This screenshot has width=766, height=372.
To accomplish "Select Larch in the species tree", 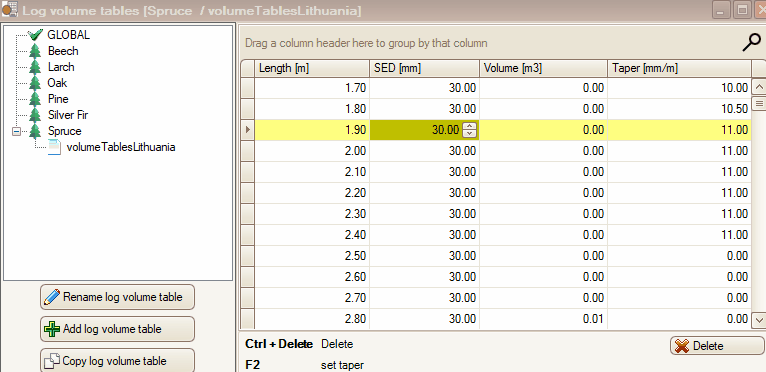I will [61, 67].
